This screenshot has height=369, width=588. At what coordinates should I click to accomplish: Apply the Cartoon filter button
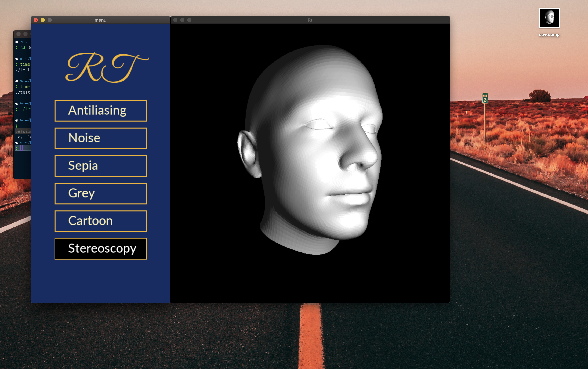pos(100,221)
